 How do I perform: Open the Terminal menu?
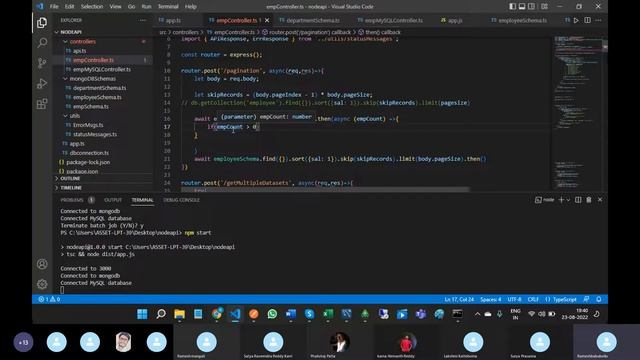pos(168,7)
